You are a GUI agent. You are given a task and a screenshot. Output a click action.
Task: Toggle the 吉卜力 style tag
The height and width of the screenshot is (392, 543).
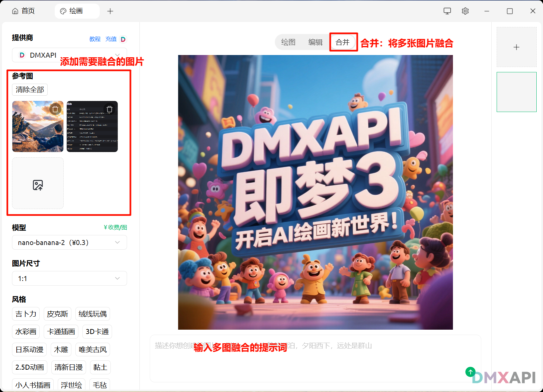pyautogui.click(x=26, y=314)
